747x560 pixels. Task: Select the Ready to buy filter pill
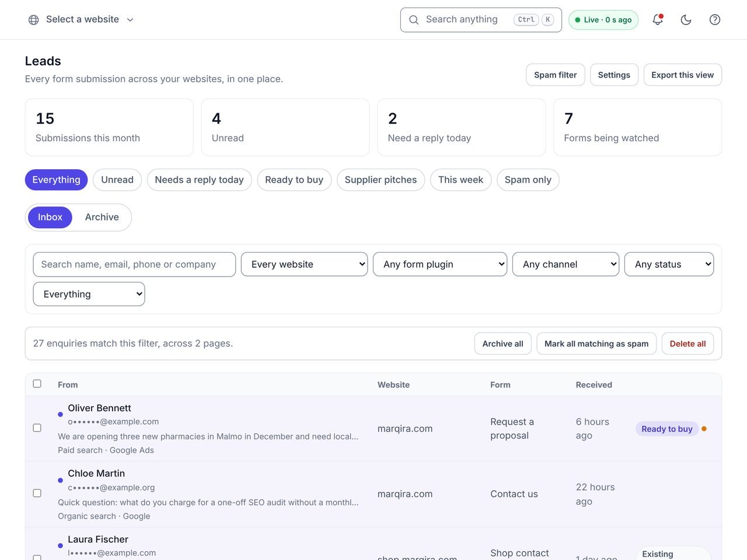[x=294, y=180]
